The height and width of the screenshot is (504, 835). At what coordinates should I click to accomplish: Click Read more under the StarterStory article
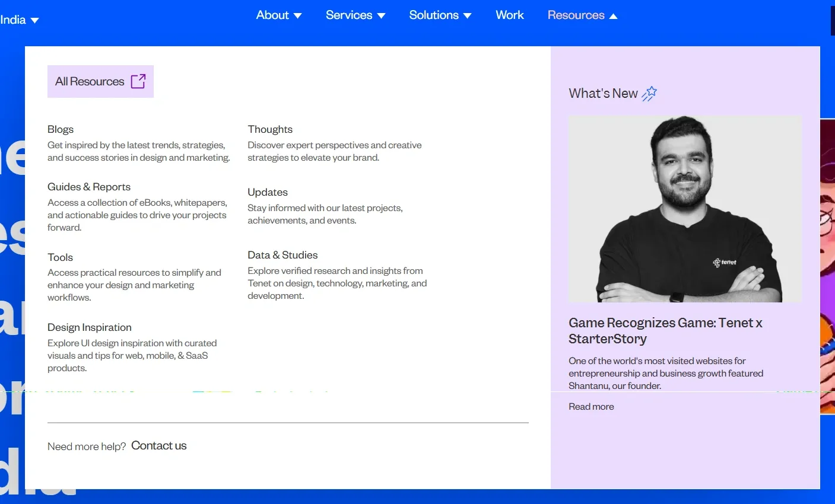point(591,407)
